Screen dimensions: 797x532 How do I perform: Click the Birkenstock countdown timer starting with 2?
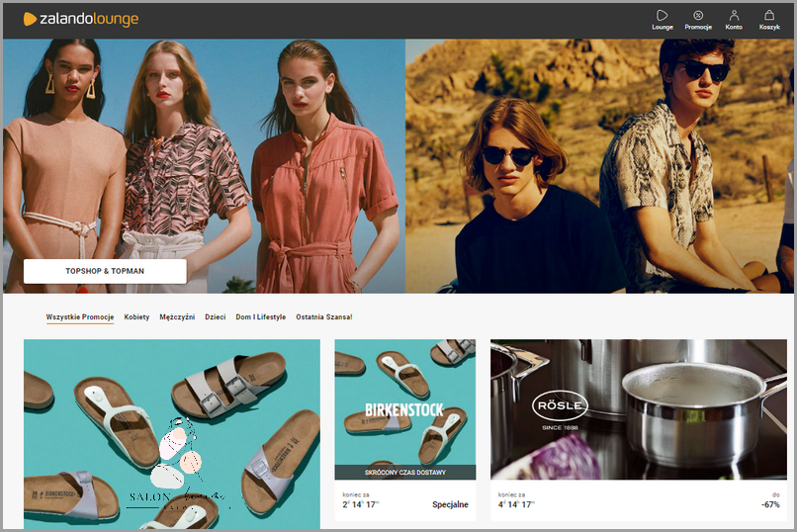pos(361,504)
